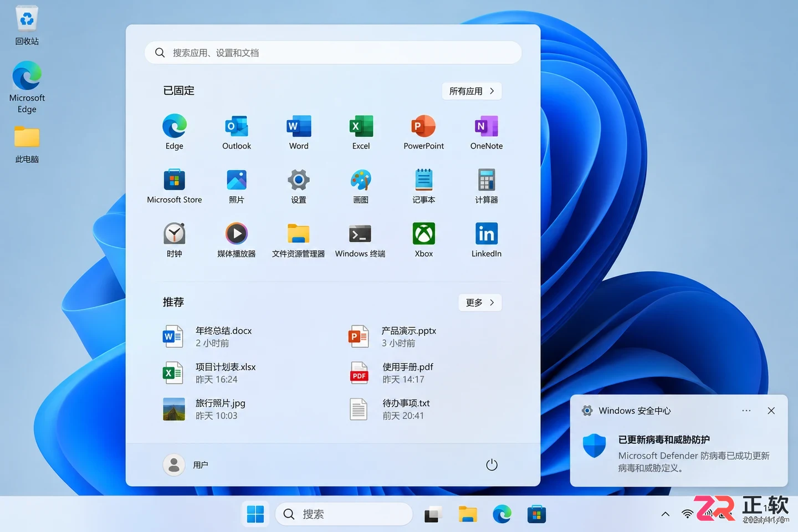Viewport: 798px width, 532px height.
Task: Open the LinkedIn app
Action: pos(487,239)
